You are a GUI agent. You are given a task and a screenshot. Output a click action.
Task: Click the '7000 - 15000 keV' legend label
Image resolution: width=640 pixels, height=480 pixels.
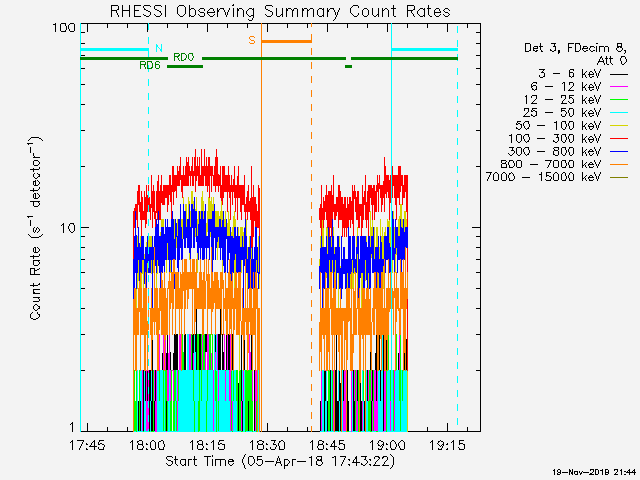pyautogui.click(x=543, y=177)
